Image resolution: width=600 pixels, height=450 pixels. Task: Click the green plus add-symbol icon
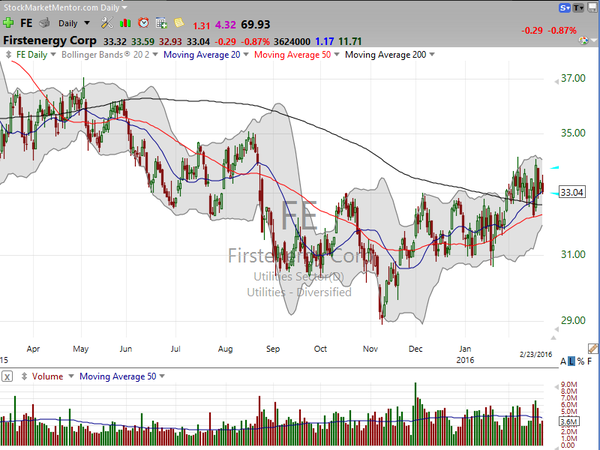coord(8,23)
